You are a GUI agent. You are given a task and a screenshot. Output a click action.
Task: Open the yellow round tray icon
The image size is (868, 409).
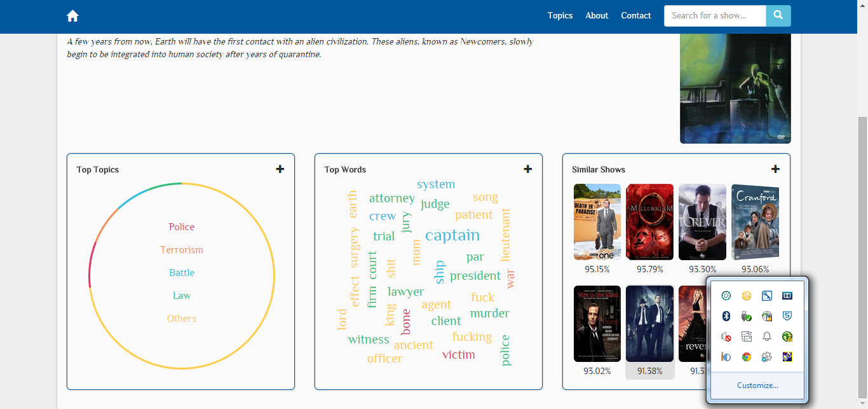(x=747, y=296)
